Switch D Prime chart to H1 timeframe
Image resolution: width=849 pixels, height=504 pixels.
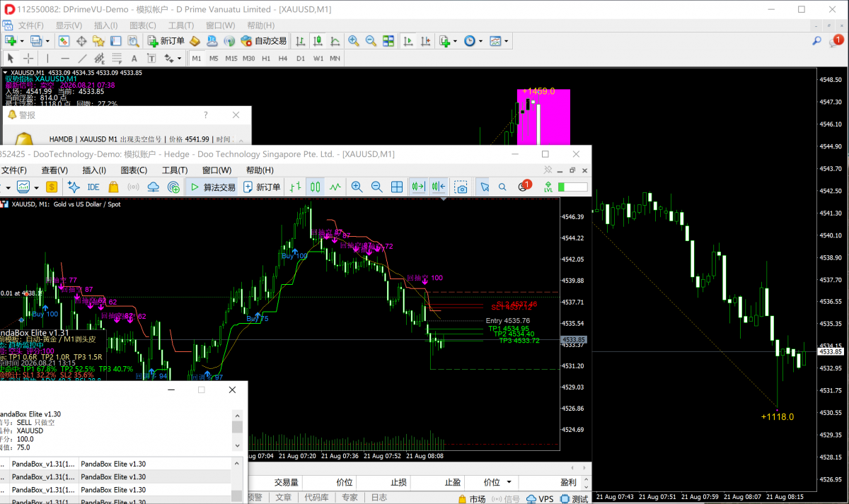(266, 58)
